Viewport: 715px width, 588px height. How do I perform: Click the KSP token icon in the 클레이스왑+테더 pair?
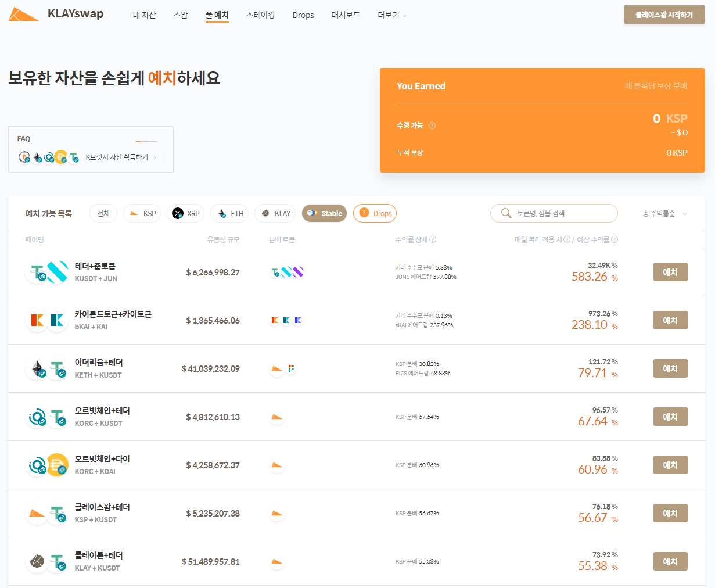(37, 513)
